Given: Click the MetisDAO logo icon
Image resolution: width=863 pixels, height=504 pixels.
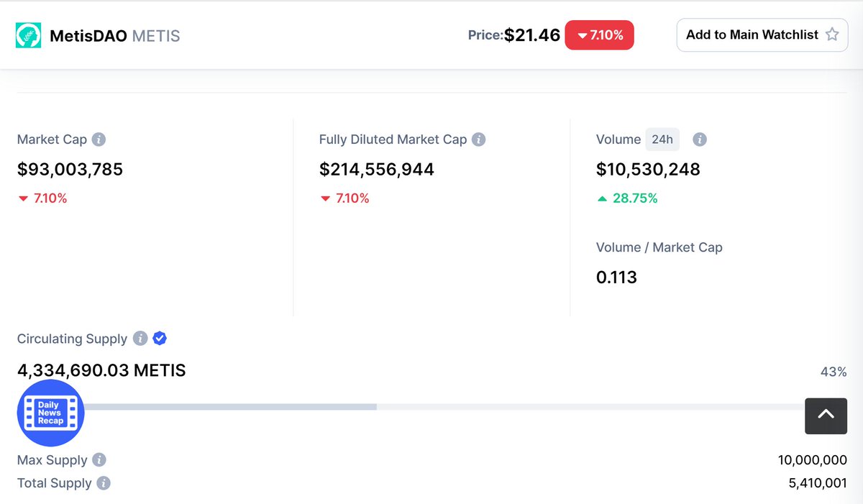Looking at the screenshot, I should 29,35.
